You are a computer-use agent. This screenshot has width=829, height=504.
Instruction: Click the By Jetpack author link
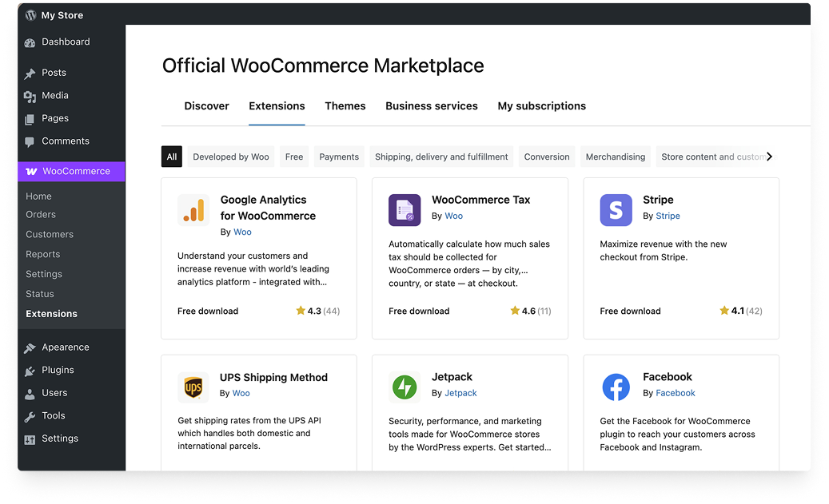click(460, 393)
